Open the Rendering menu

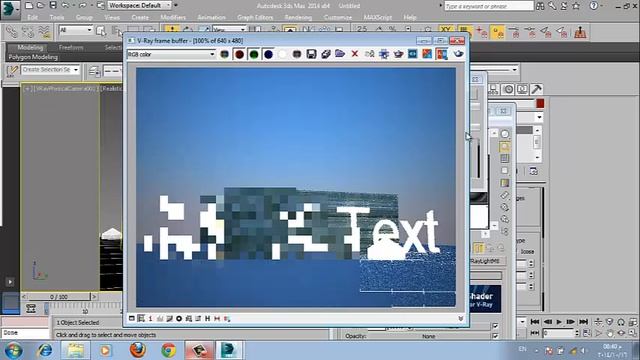tap(298, 17)
